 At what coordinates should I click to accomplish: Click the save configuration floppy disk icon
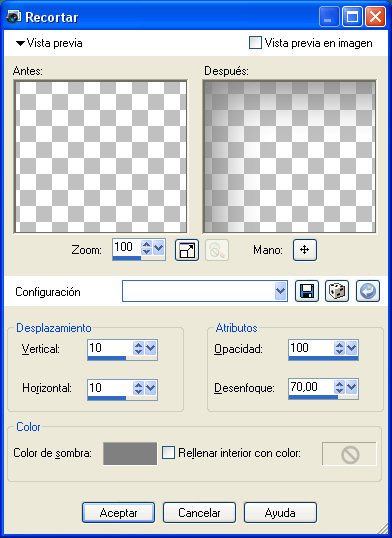(307, 291)
